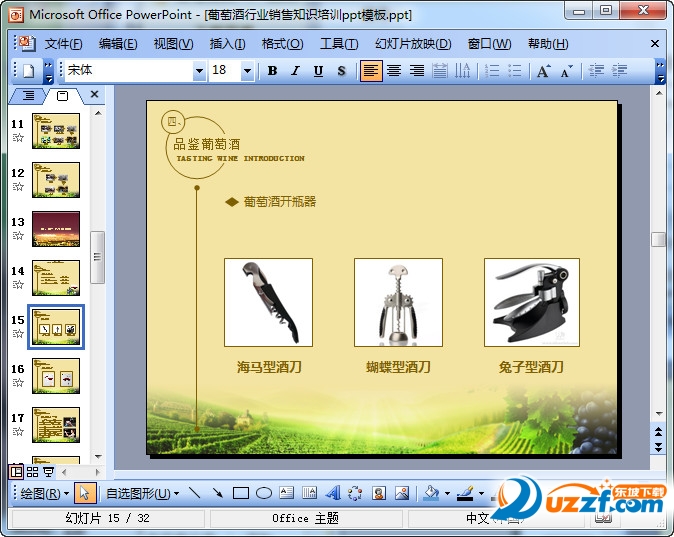Open the 窗口(W) menu
The height and width of the screenshot is (537, 674).
(489, 44)
